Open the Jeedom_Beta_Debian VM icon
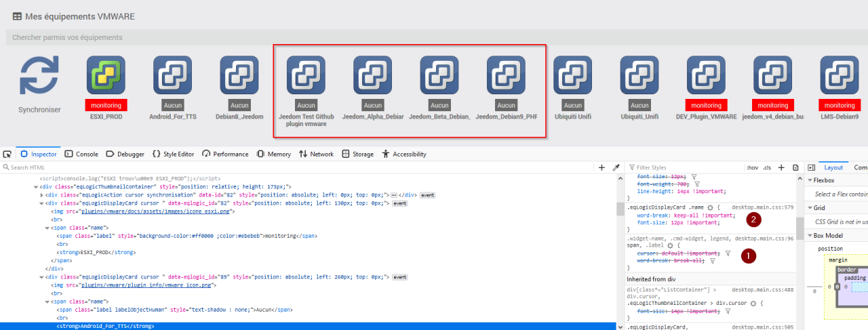This screenshot has width=868, height=330. point(439,75)
